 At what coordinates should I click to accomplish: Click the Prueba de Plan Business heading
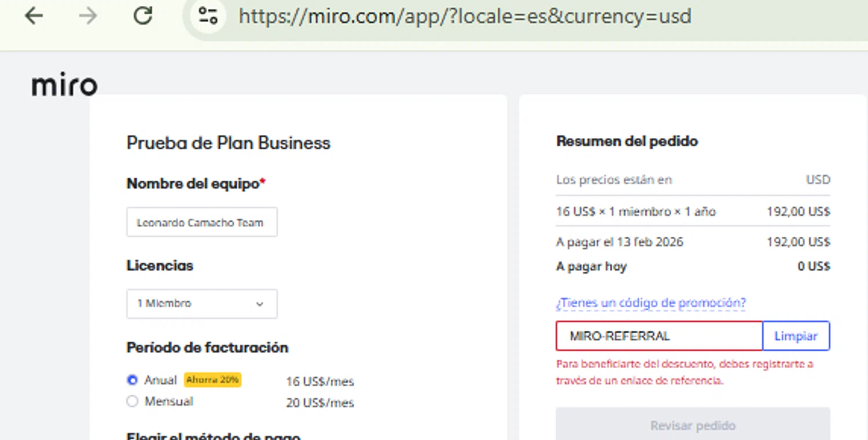coord(229,143)
